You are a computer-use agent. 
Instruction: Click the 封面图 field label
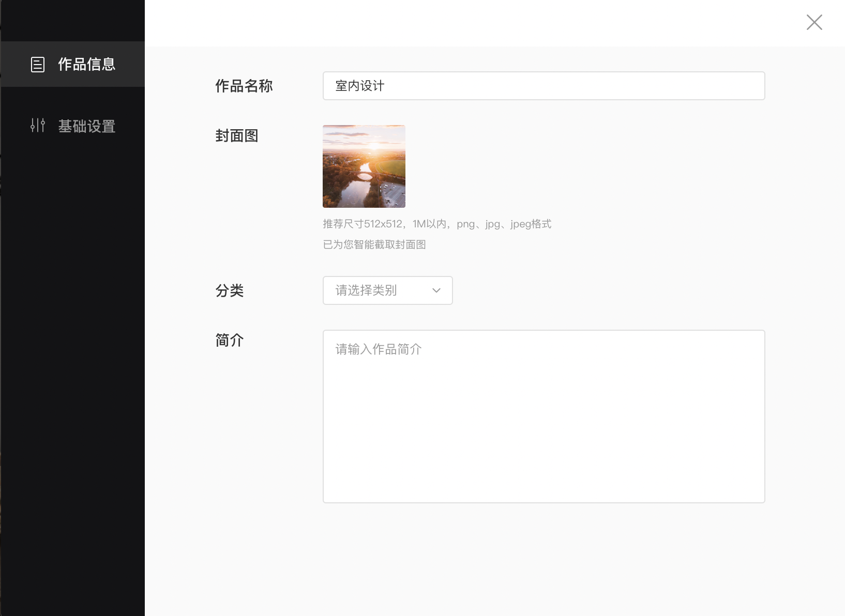[237, 136]
